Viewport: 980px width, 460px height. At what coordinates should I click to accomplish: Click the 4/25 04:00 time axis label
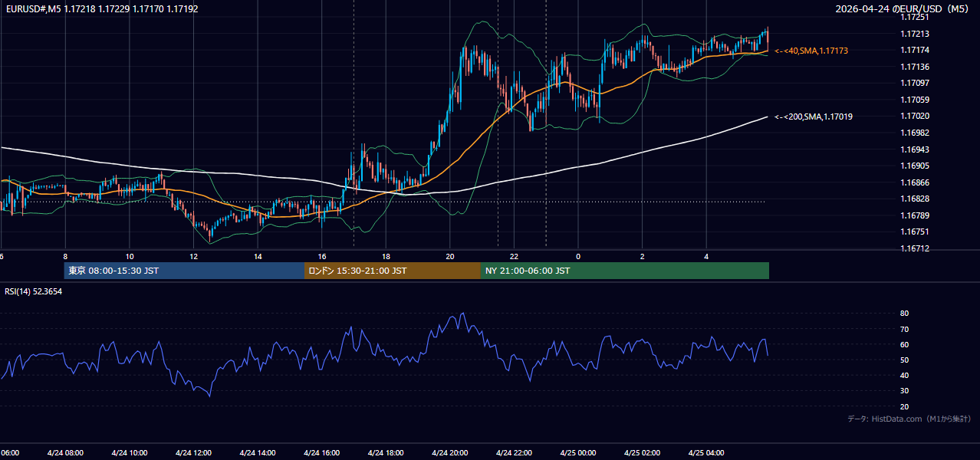pyautogui.click(x=707, y=452)
